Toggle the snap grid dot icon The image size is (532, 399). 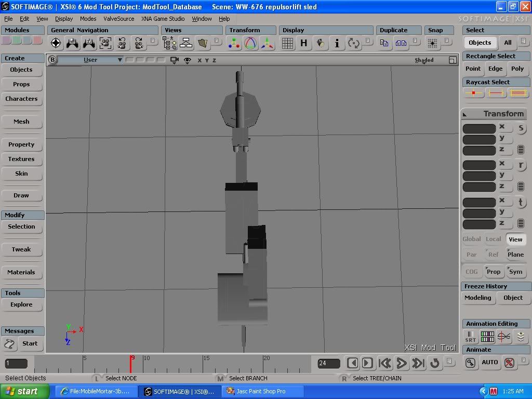coord(432,43)
